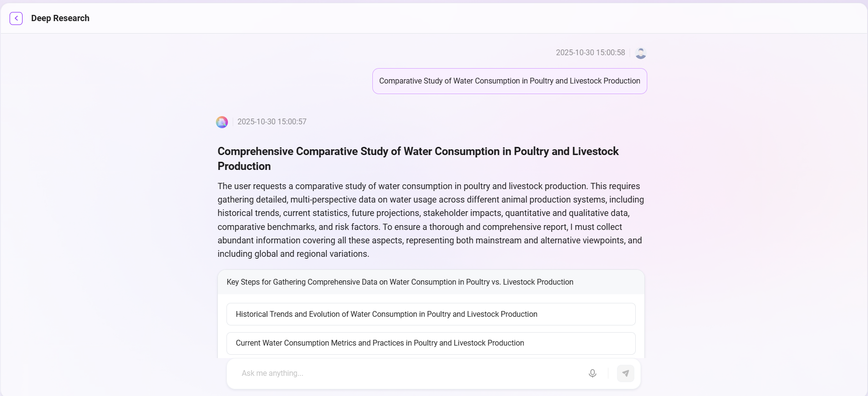Click the Comprehensive Comparative Study report heading
Screen dimensions: 868x396
pos(417,152)
